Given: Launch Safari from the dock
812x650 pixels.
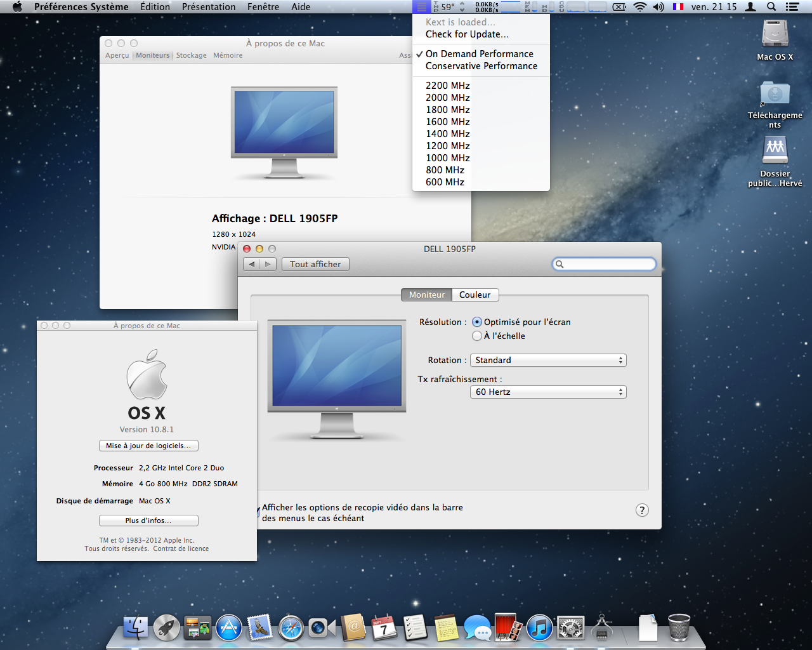Looking at the screenshot, I should coord(291,628).
